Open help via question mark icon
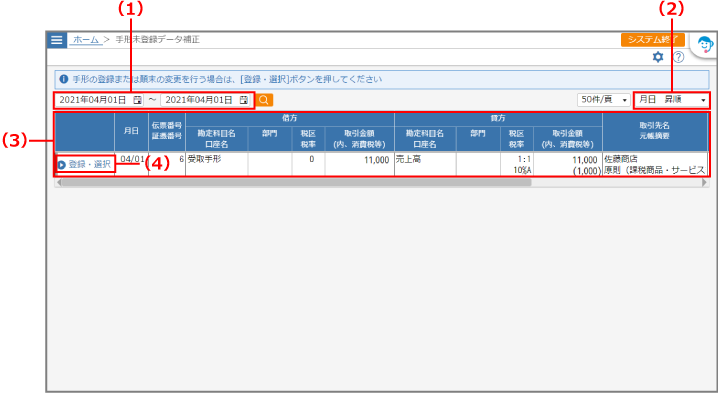718x393 pixels. click(x=679, y=57)
